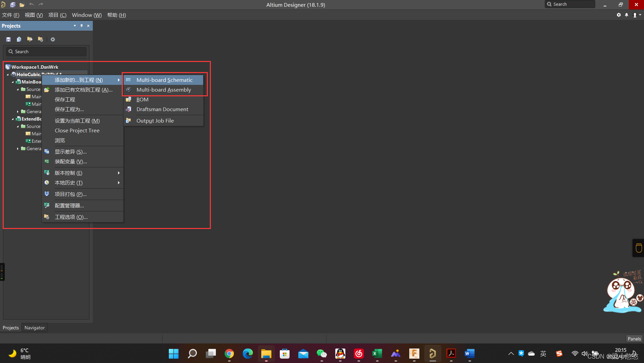This screenshot has width=644, height=363.
Task: Open Google Chrome from the taskbar
Action: pos(229,354)
